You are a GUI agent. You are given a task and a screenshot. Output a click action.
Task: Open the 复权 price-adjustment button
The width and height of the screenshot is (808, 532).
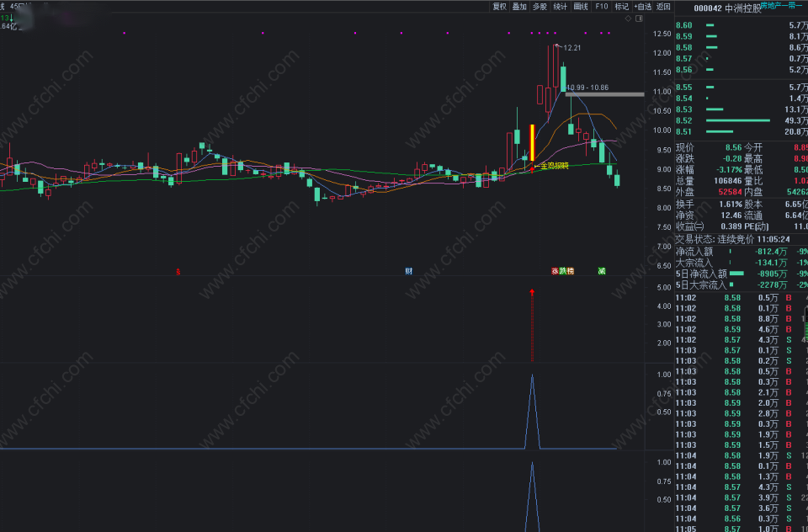(x=499, y=7)
